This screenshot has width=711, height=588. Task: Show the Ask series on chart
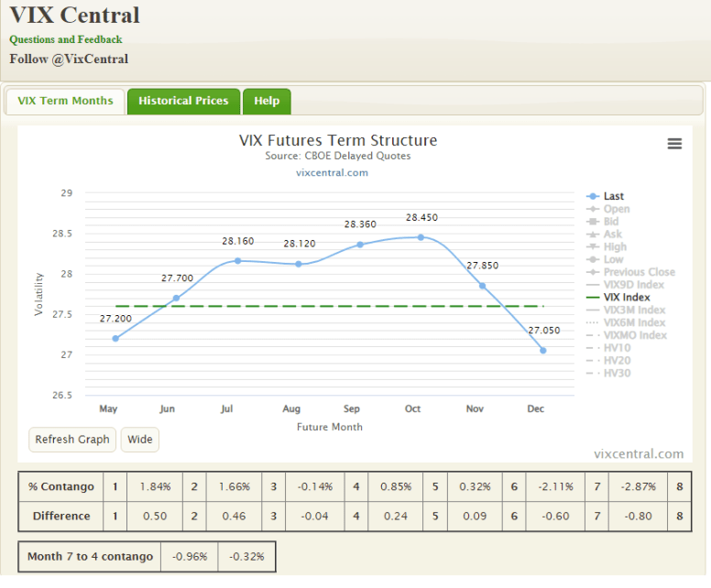[611, 234]
